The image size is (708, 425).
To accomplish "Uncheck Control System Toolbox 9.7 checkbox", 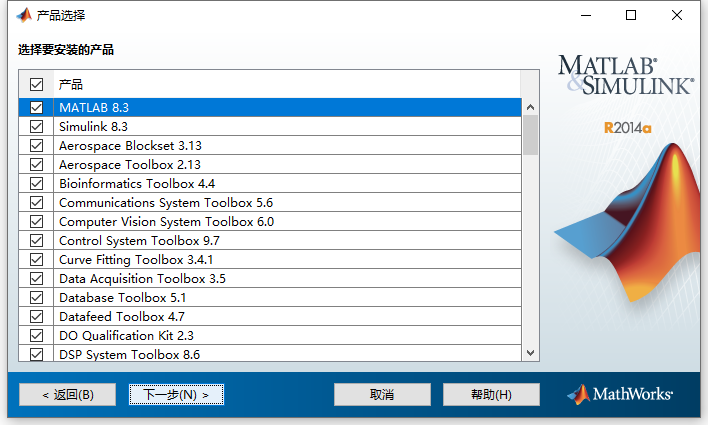I will (x=37, y=240).
